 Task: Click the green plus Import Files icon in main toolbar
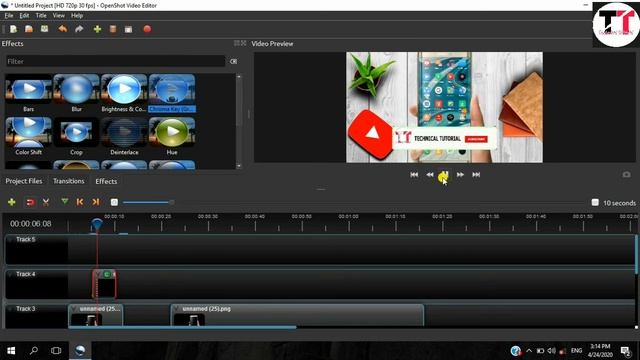[x=97, y=29]
